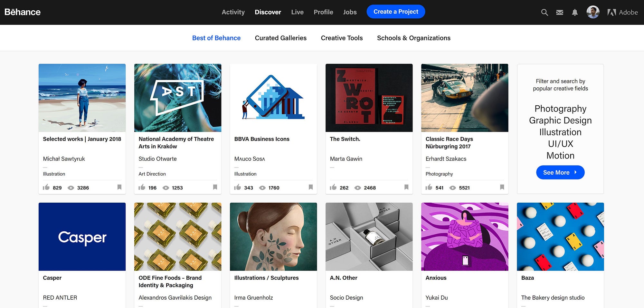Open Profile in top navigation
Viewport: 644px width, 308px height.
(x=323, y=12)
